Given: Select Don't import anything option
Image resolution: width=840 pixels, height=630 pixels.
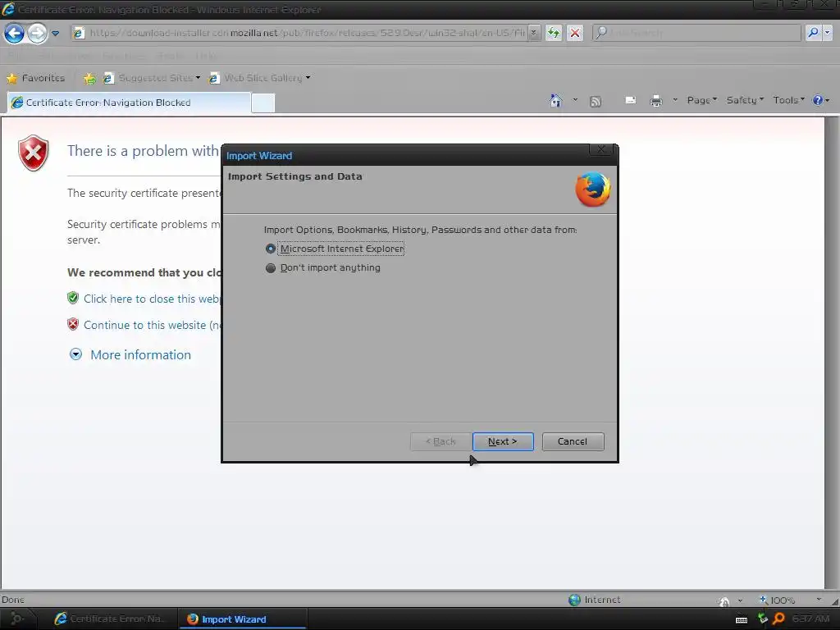Looking at the screenshot, I should (x=323, y=268).
